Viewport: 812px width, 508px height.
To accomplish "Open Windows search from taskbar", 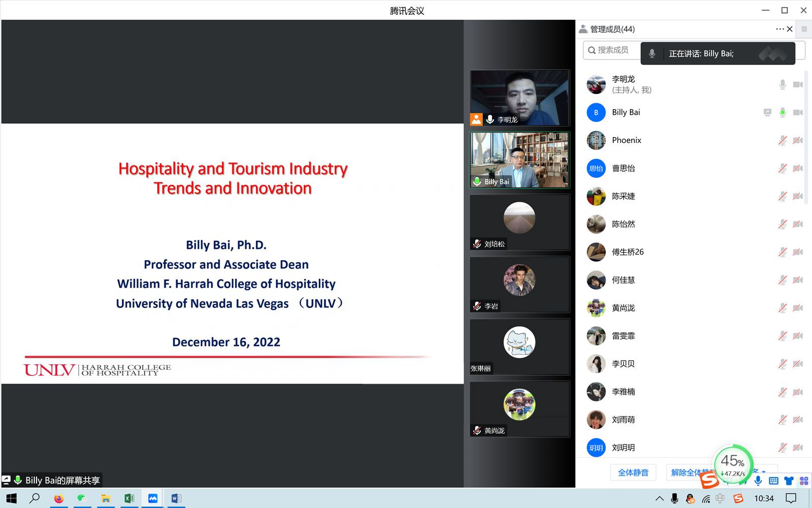I will [x=35, y=498].
